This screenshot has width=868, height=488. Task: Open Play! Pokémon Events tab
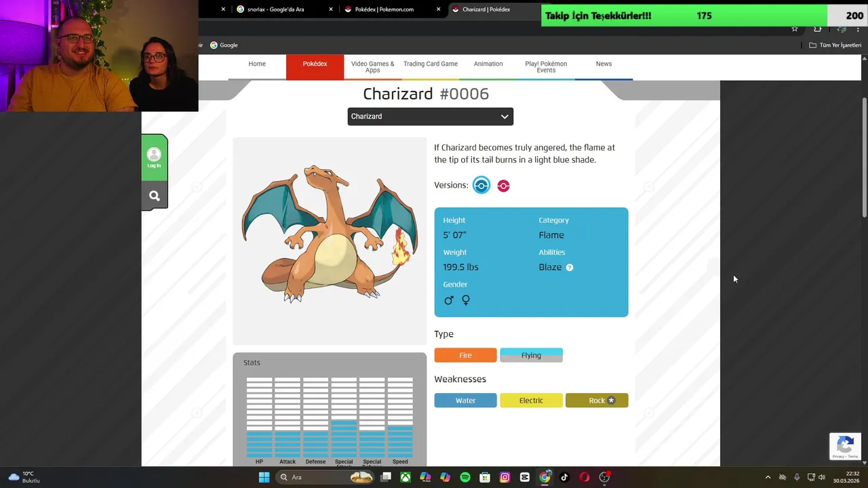546,66
